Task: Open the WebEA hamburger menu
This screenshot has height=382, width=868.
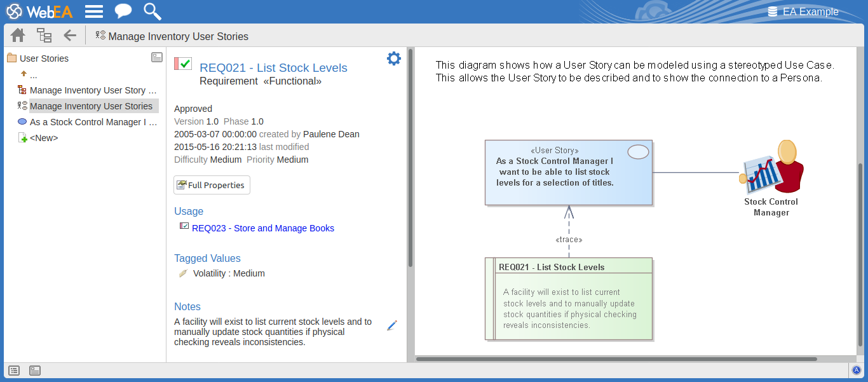Action: [x=94, y=11]
